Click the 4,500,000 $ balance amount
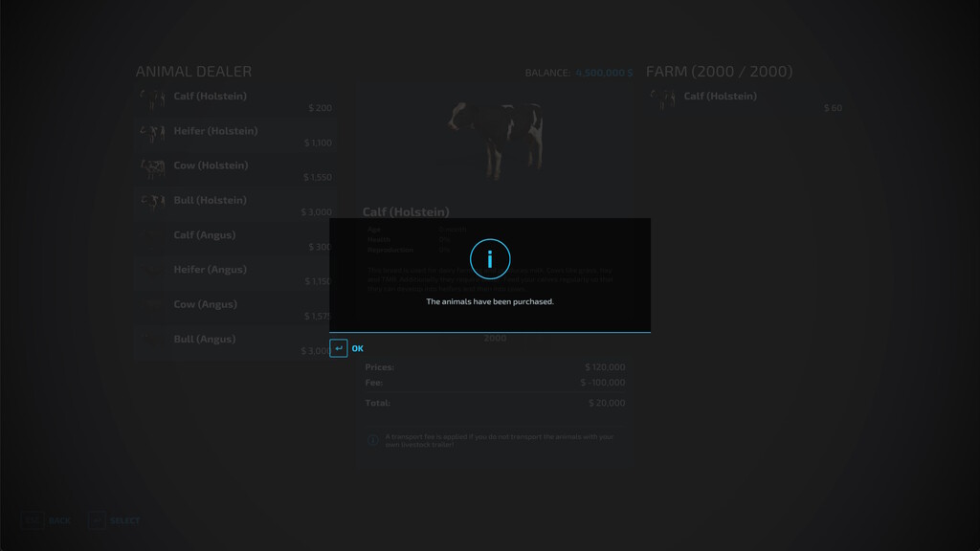This screenshot has height=551, width=980. coord(604,73)
